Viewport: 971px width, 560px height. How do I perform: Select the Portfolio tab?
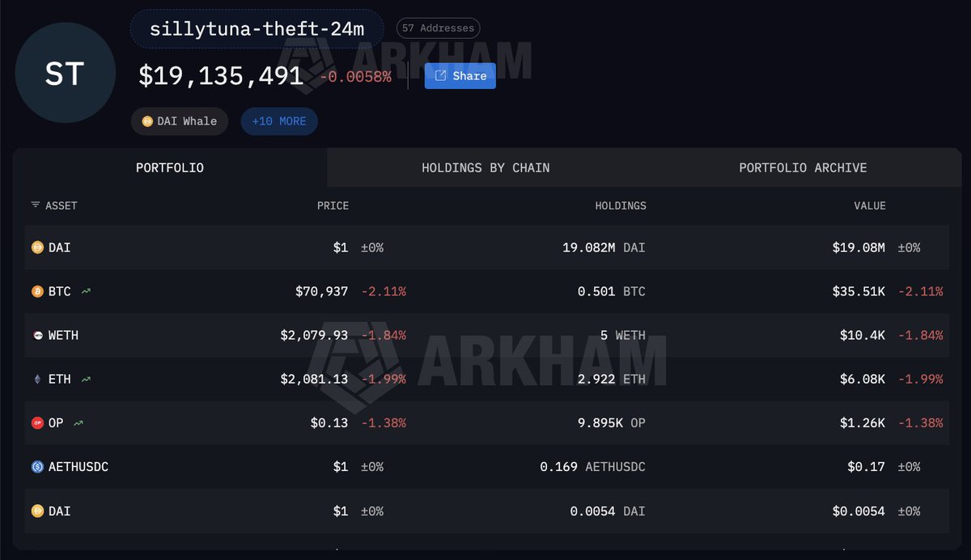click(170, 168)
